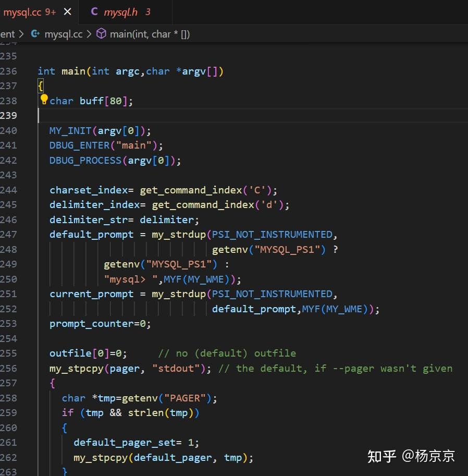This screenshot has height=476, width=468.
Task: Close the mysql.cc editor tab
Action: [67, 12]
